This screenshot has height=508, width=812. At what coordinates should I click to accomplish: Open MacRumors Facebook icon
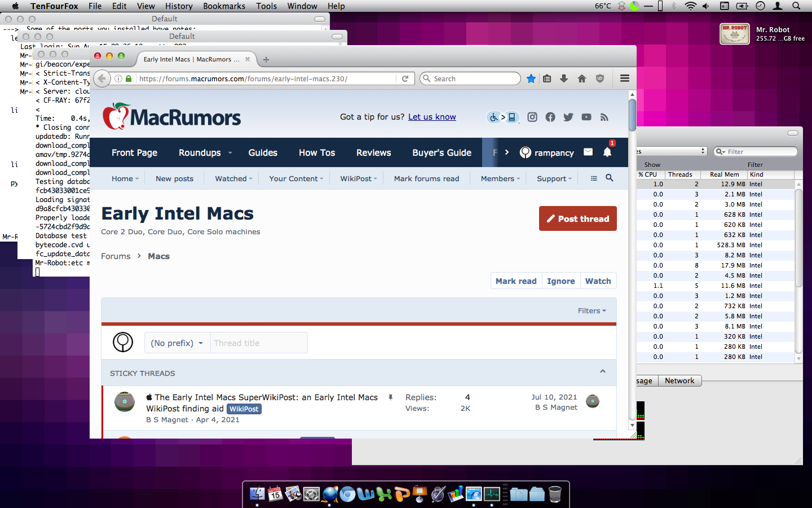[x=550, y=117]
